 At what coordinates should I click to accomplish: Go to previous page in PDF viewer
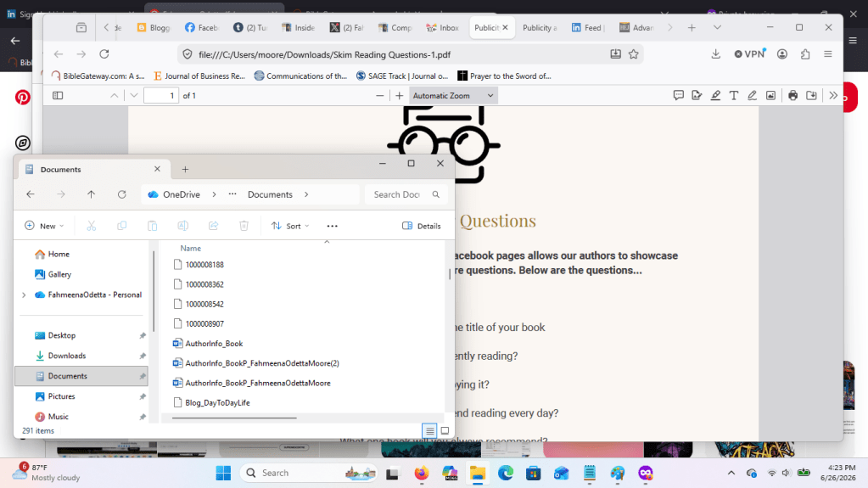coord(114,95)
